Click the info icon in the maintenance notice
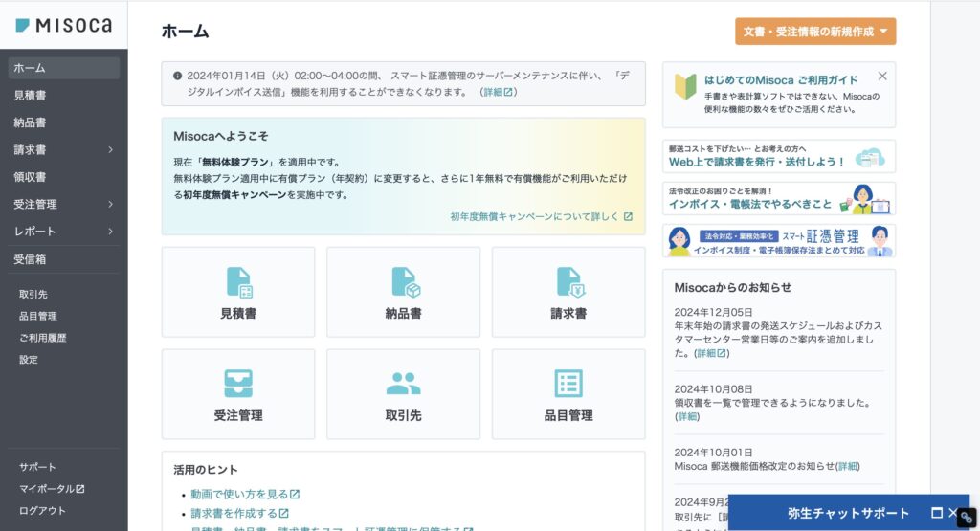 [177, 76]
